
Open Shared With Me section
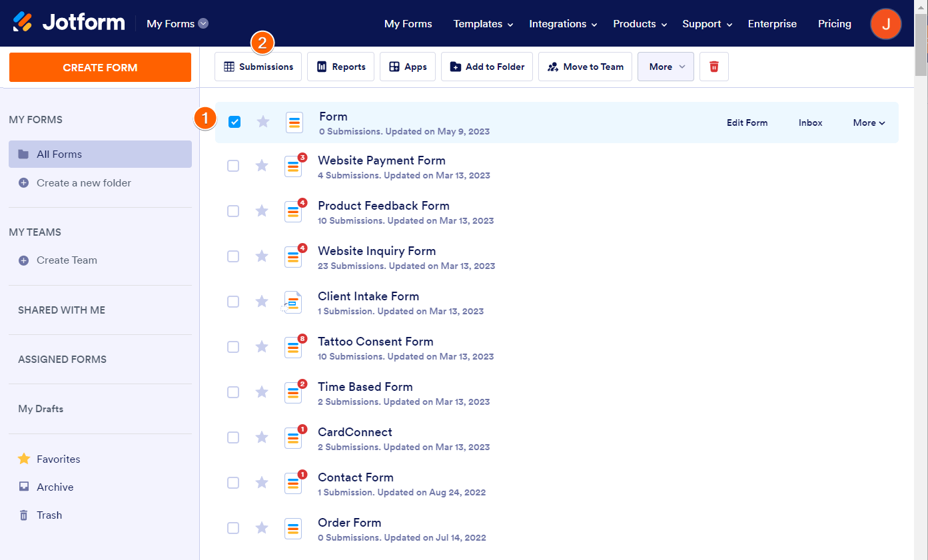click(61, 310)
